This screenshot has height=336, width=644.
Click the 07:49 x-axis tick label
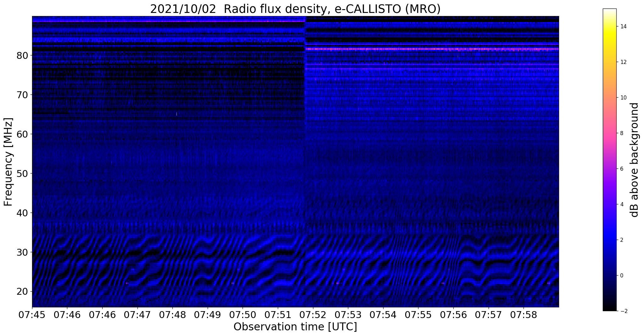pyautogui.click(x=208, y=315)
